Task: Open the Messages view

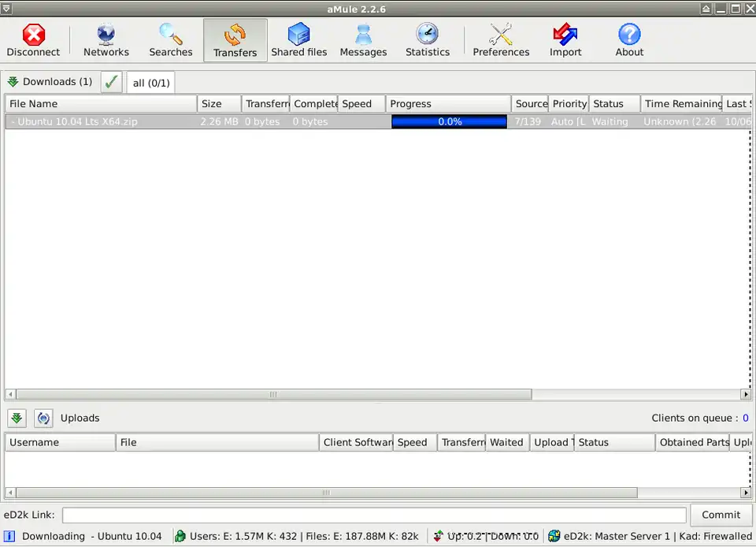Action: pos(363,40)
